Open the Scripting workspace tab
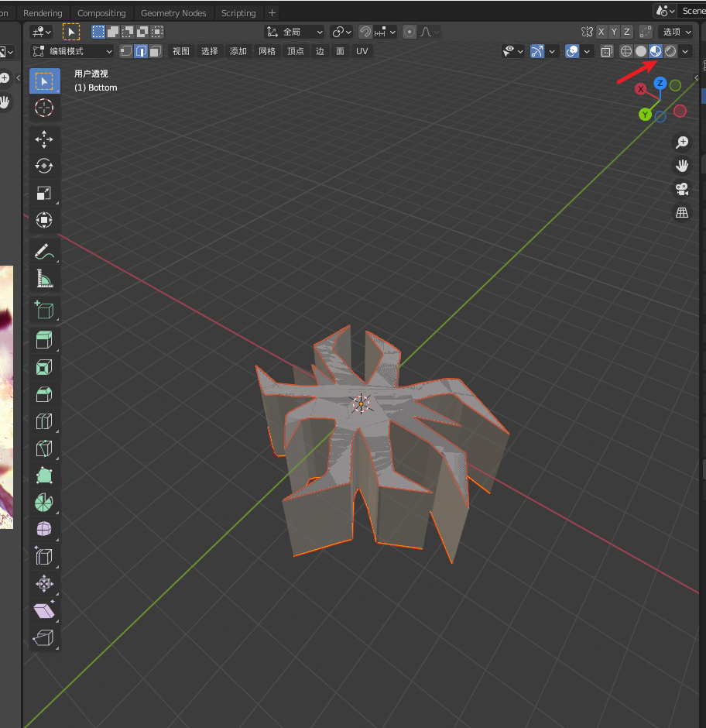 [x=238, y=13]
